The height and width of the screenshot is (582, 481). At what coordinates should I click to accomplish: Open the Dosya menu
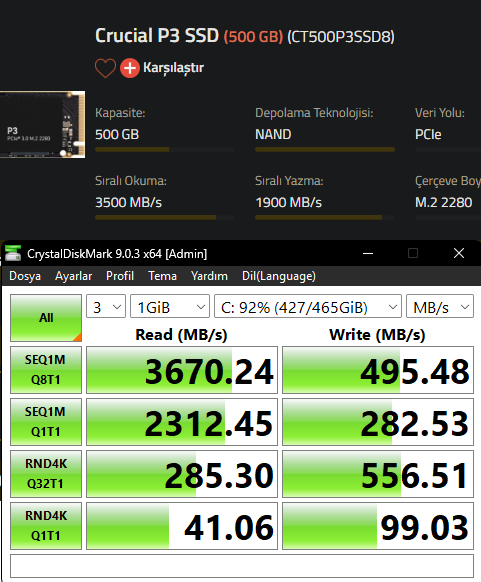[25, 276]
